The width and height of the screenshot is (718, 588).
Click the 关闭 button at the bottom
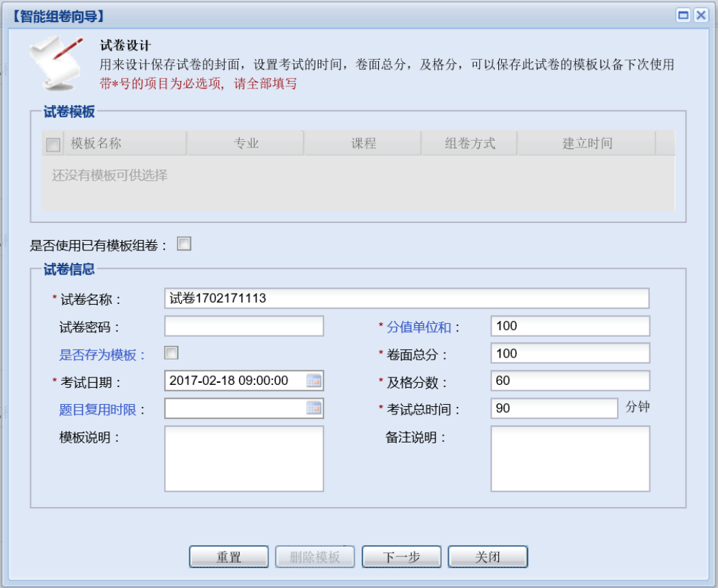[487, 557]
